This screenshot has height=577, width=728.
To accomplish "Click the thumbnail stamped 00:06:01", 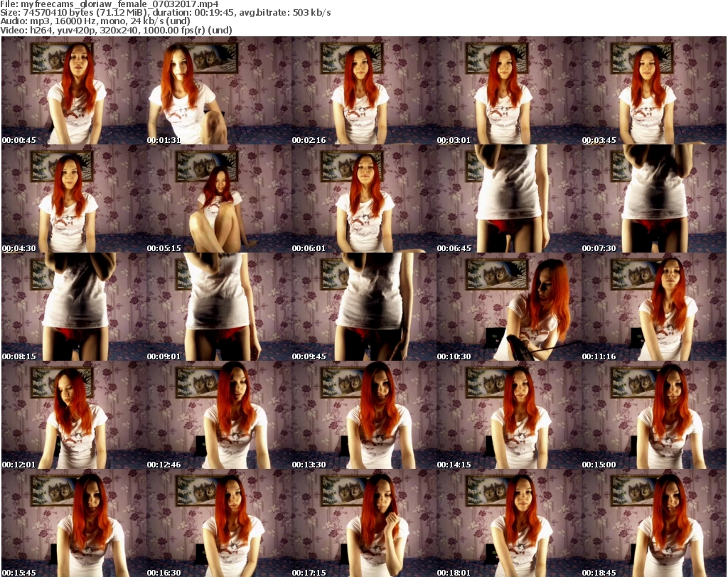I will [x=364, y=198].
